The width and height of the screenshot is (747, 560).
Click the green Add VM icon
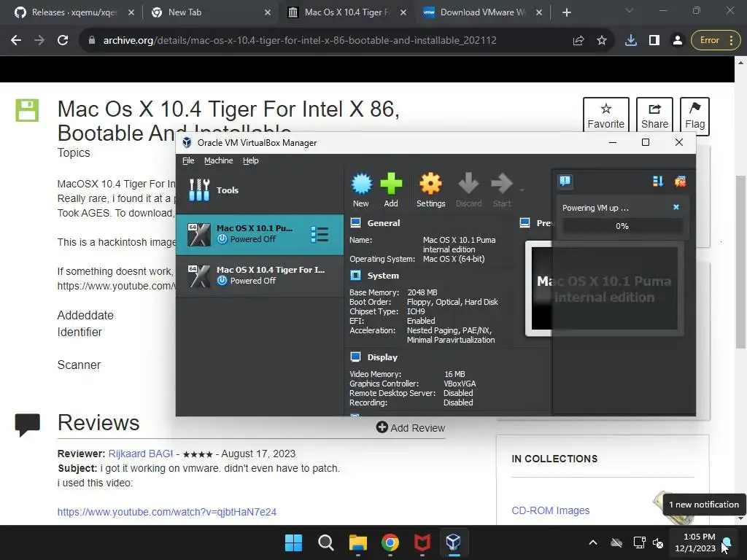[x=391, y=190]
